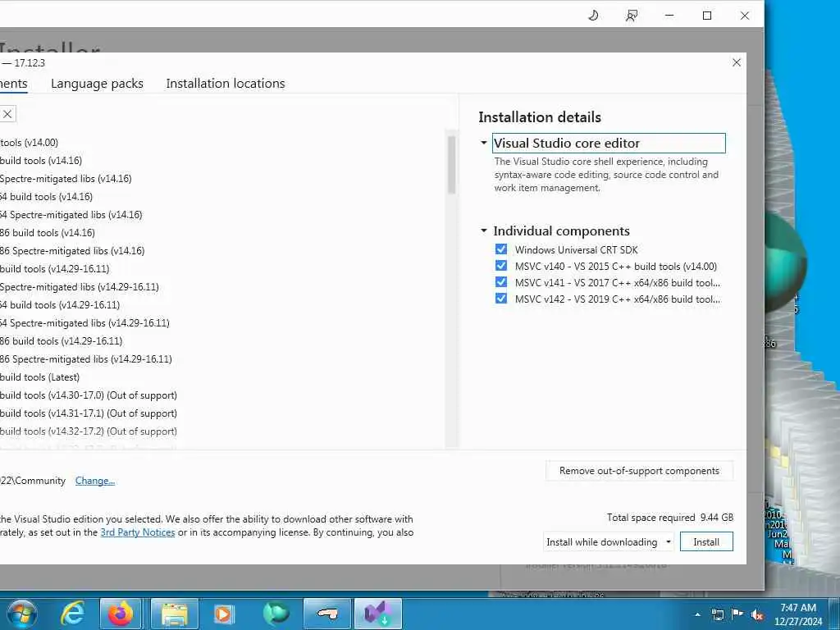The width and height of the screenshot is (840, 630).
Task: Switch to Language packs tab
Action: (x=97, y=84)
